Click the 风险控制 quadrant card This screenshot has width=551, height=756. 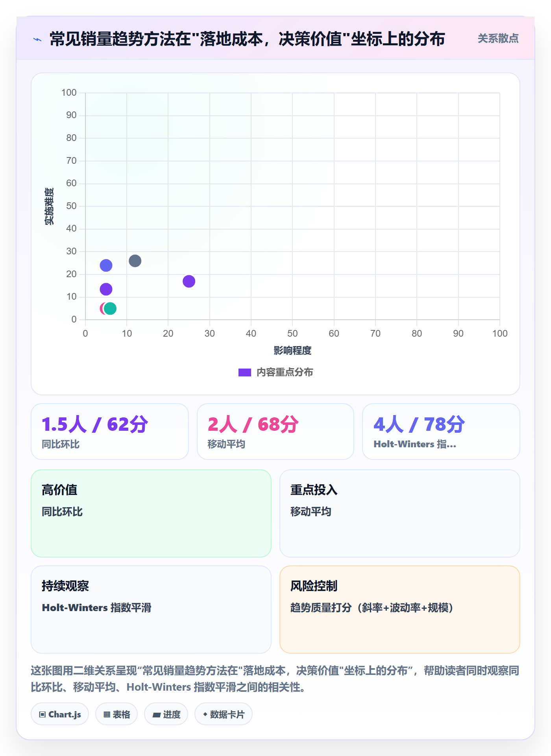[x=400, y=610]
